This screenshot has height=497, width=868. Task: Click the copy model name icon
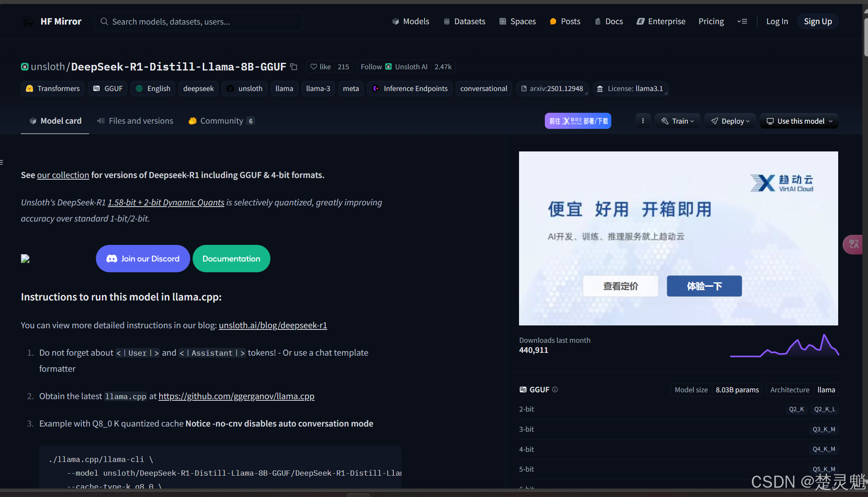tap(294, 67)
